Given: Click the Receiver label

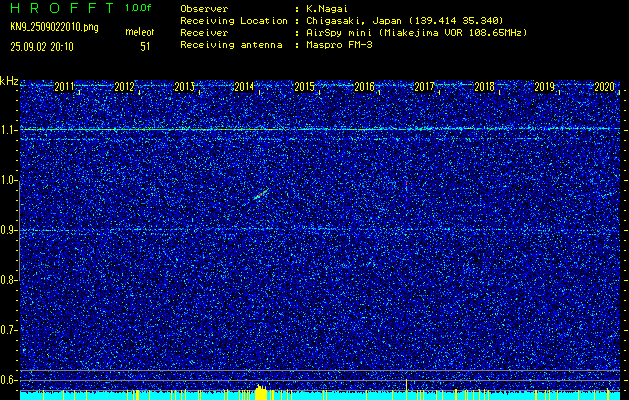Looking at the screenshot, I should tap(204, 33).
